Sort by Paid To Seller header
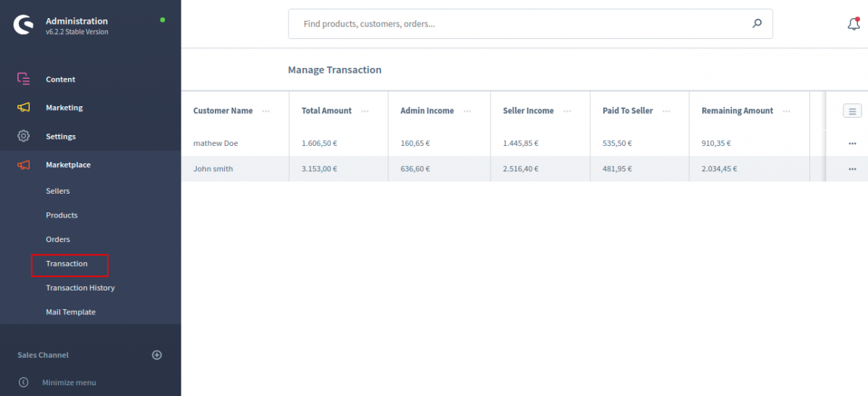 [x=628, y=111]
